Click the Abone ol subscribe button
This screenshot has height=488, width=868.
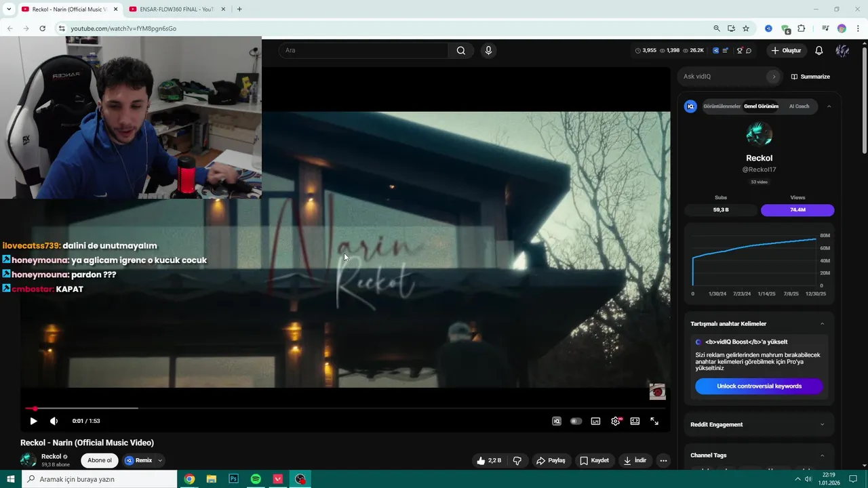pos(100,460)
